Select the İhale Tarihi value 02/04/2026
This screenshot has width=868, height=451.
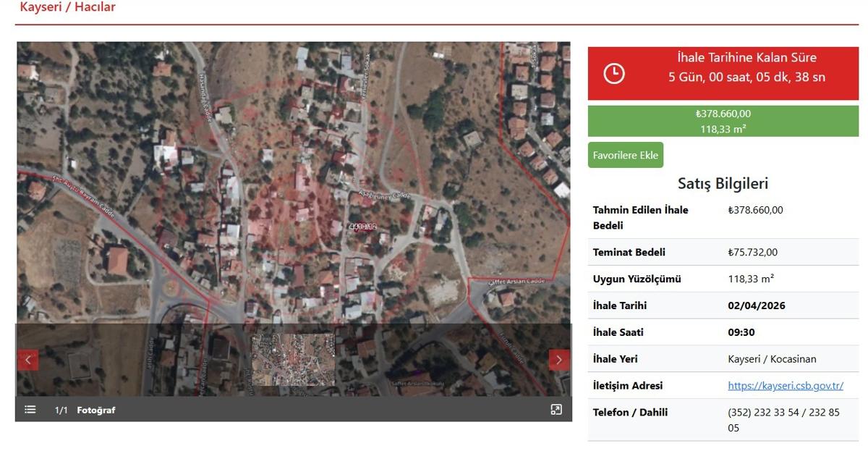(x=756, y=305)
